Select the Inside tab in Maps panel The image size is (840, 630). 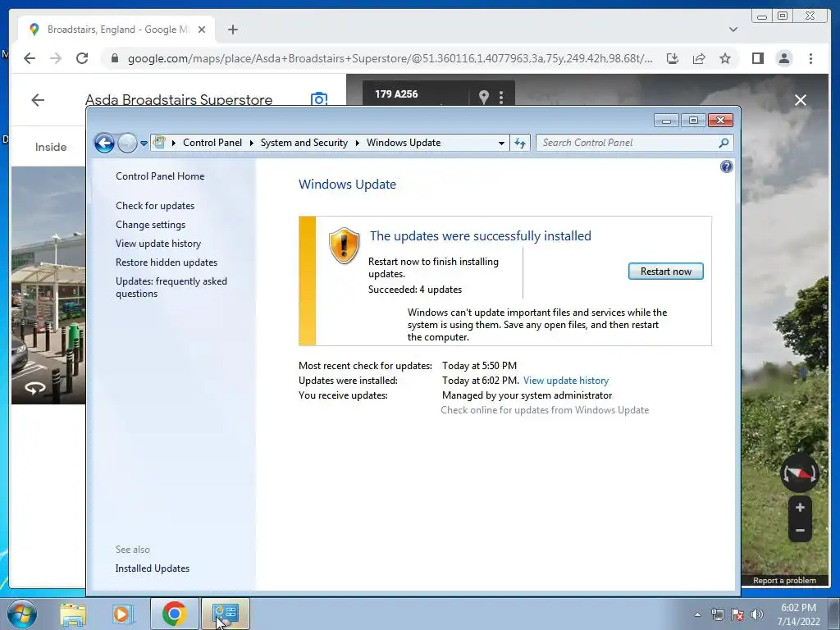pos(51,147)
